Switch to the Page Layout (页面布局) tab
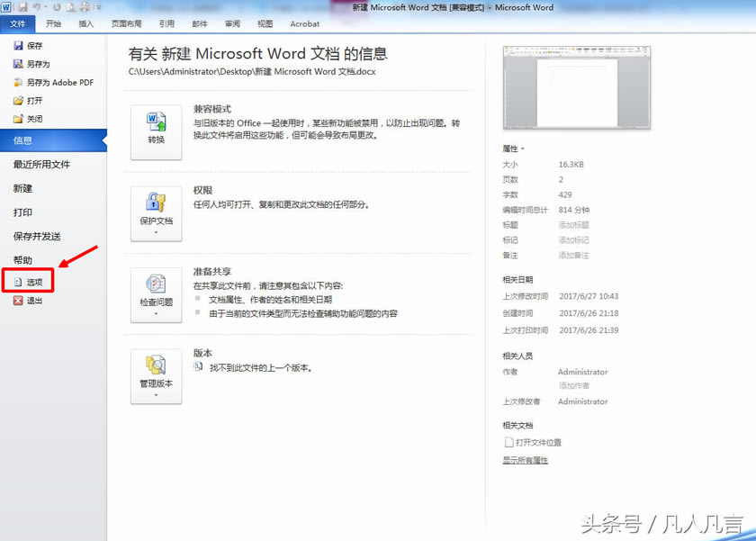Viewport: 756px width, 541px height. point(126,24)
